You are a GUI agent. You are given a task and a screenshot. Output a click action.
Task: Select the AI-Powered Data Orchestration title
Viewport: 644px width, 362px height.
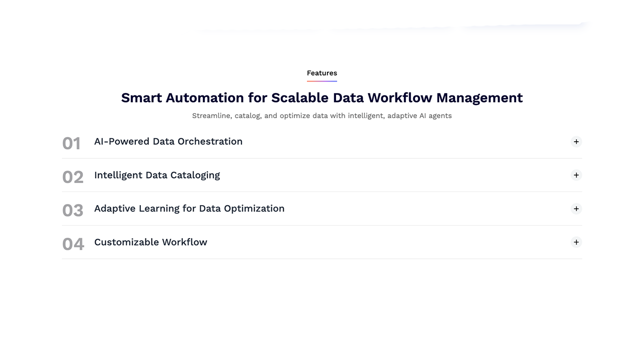pyautogui.click(x=168, y=141)
